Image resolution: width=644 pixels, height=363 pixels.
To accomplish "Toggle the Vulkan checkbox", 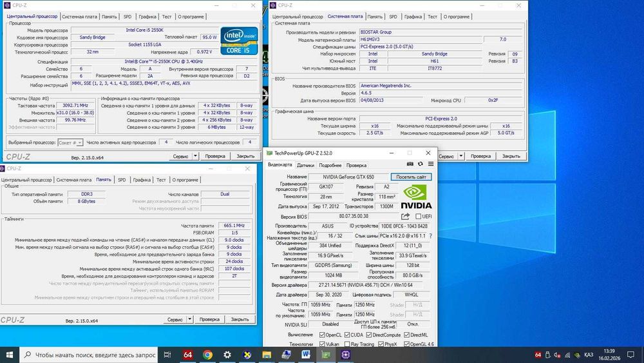I will pyautogui.click(x=323, y=344).
